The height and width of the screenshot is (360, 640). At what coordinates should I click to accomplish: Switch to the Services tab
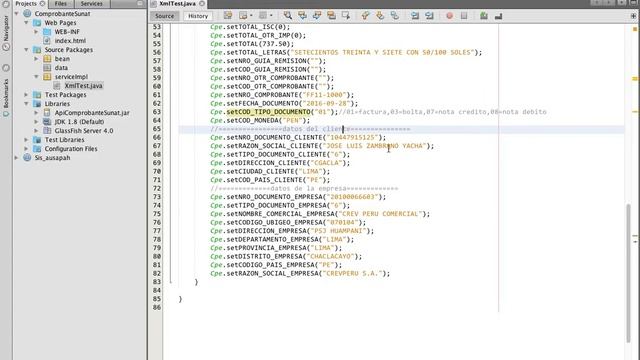91,3
